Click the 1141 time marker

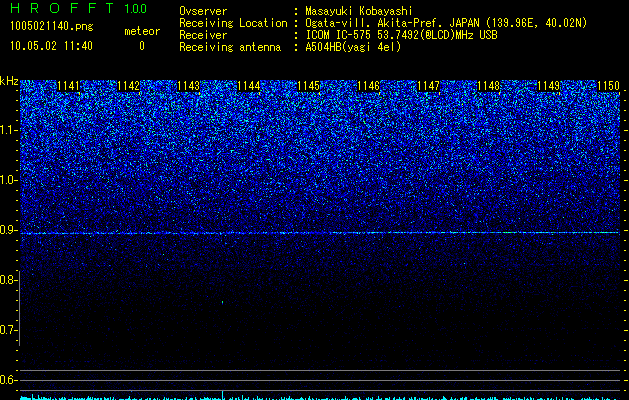point(69,86)
